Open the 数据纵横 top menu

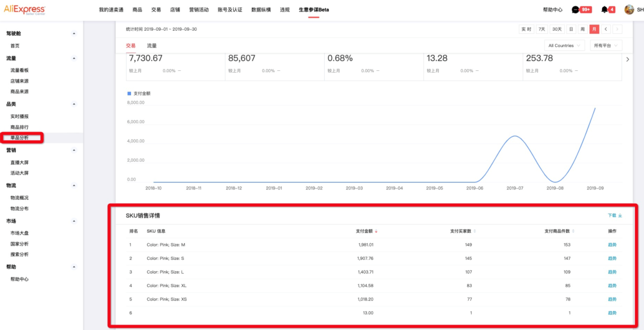pyautogui.click(x=261, y=10)
